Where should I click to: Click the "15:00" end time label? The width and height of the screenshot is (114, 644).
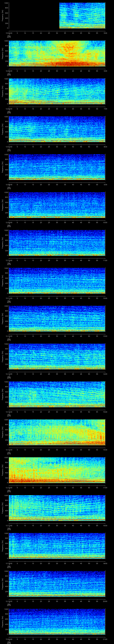(105, 412)
